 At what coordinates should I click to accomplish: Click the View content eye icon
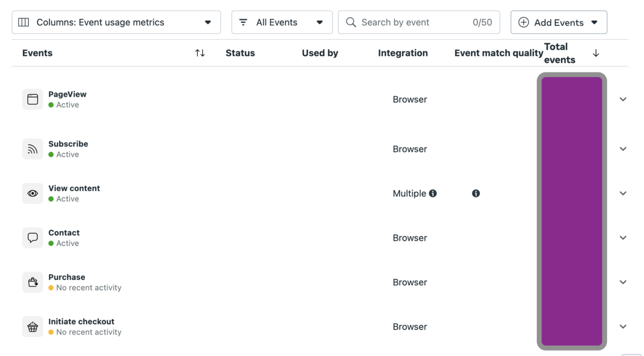tap(33, 194)
